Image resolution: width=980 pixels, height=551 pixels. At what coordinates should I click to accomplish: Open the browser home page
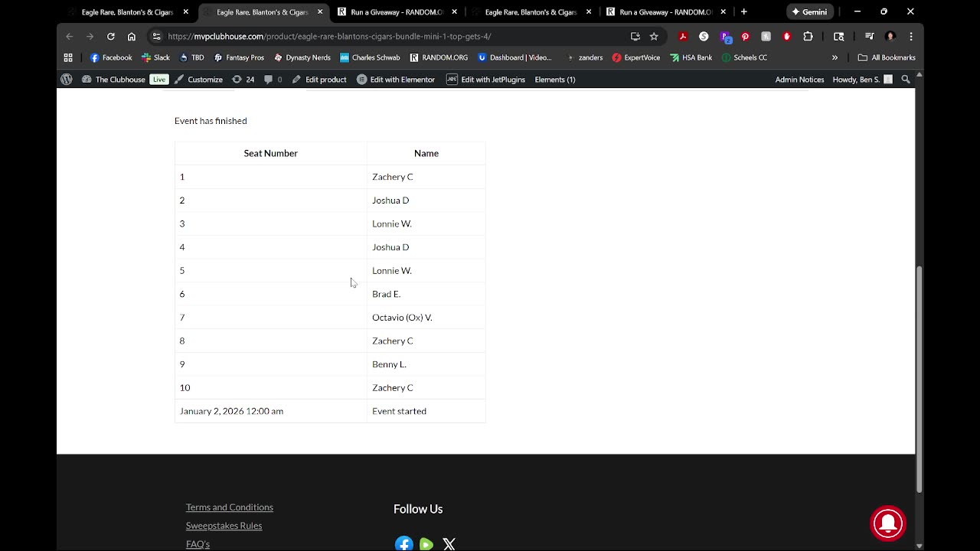(132, 36)
